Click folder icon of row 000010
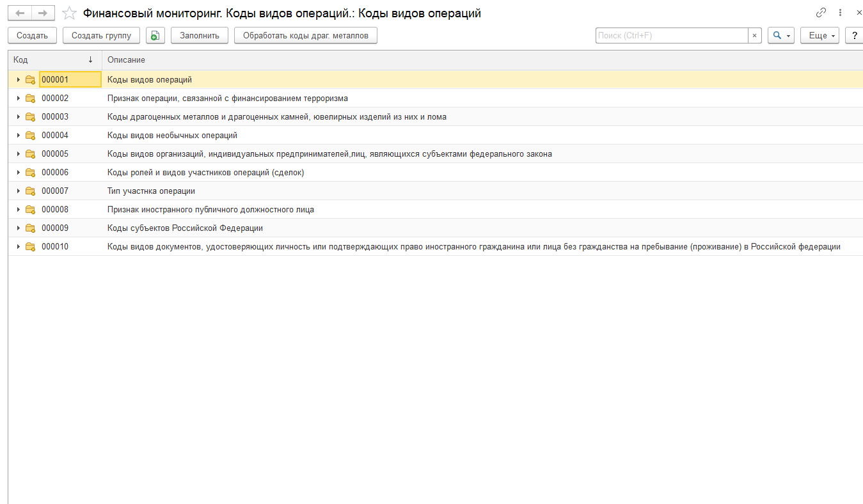The width and height of the screenshot is (863, 504). [x=30, y=247]
